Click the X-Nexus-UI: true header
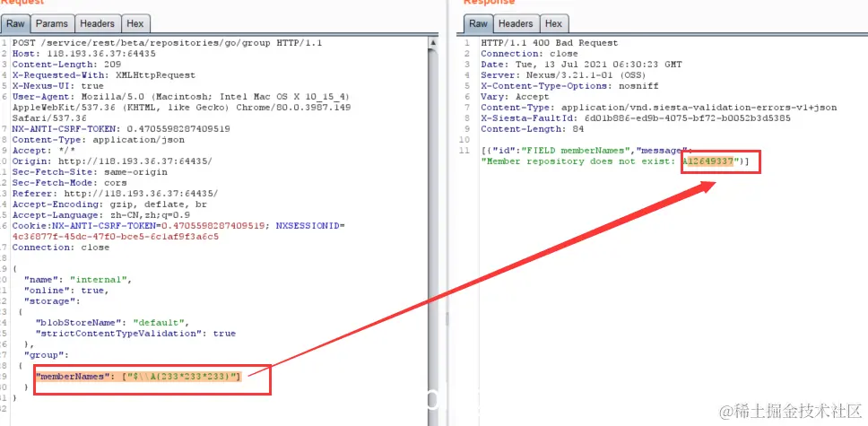This screenshot has width=868, height=426. coord(57,86)
